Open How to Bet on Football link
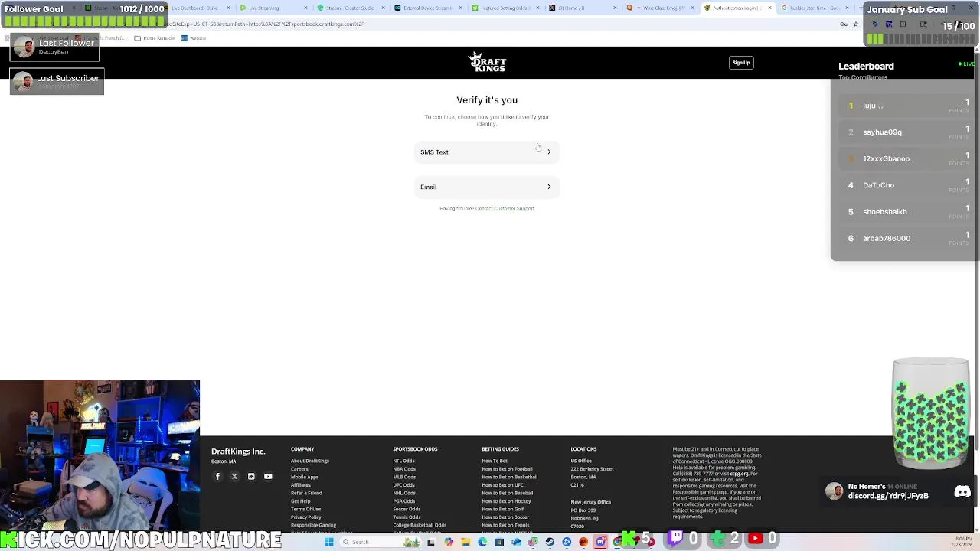The height and width of the screenshot is (551, 980). [507, 469]
